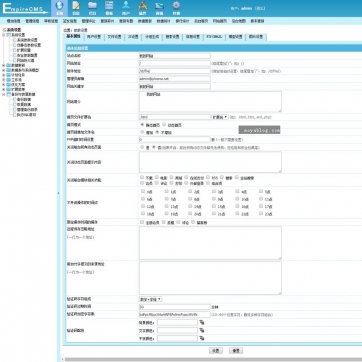
Task: Choose the 静态首页 radio button
Action: [x=143, y=125]
